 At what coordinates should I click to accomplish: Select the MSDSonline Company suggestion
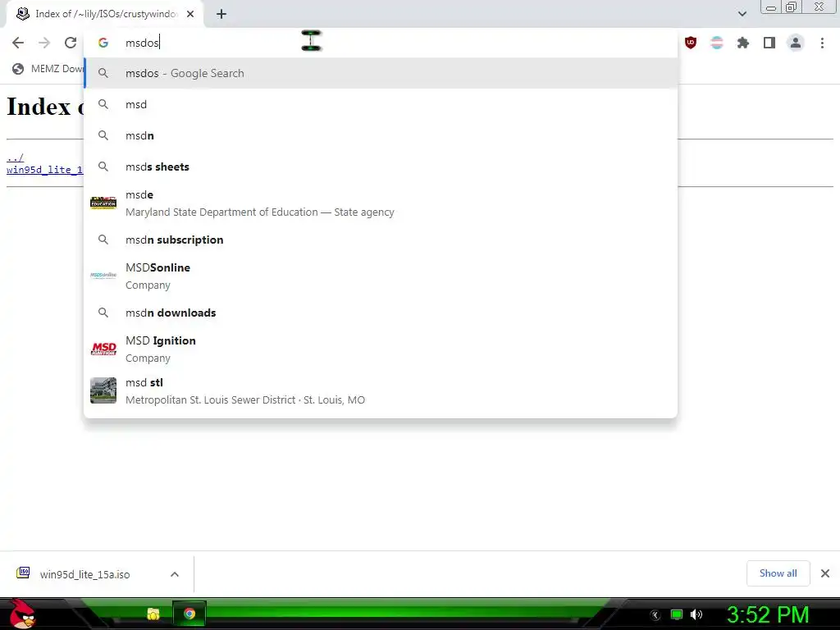click(381, 276)
